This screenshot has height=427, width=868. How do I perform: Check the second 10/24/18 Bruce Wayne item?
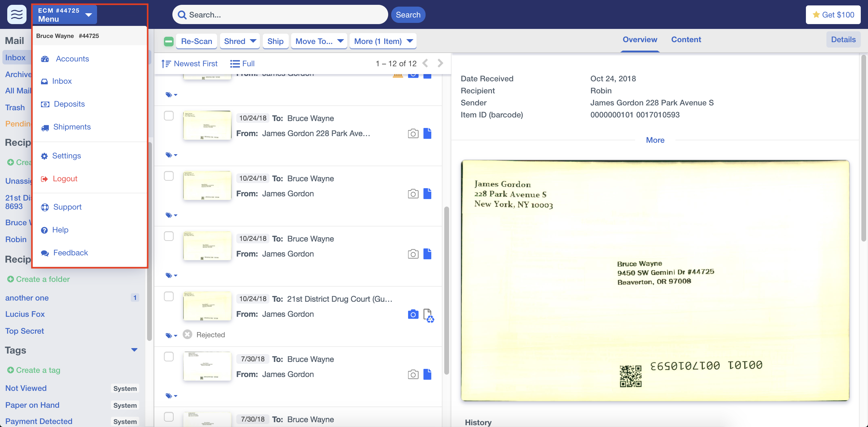pos(168,176)
